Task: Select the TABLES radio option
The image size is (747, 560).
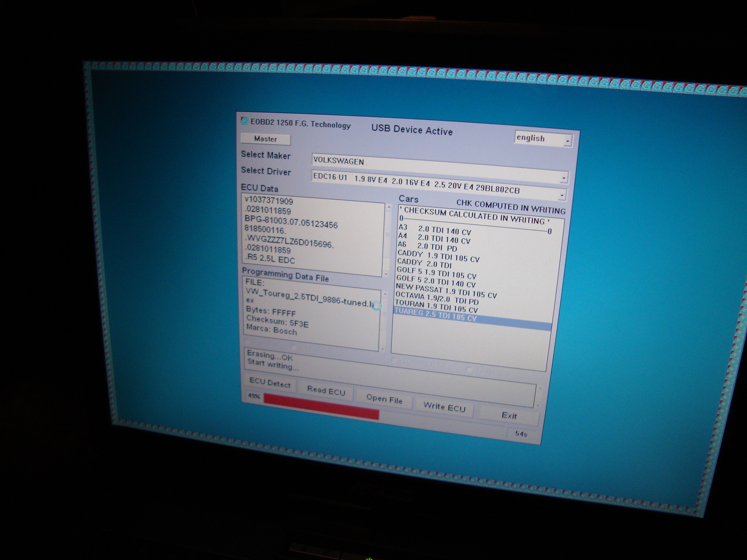Action: click(468, 370)
